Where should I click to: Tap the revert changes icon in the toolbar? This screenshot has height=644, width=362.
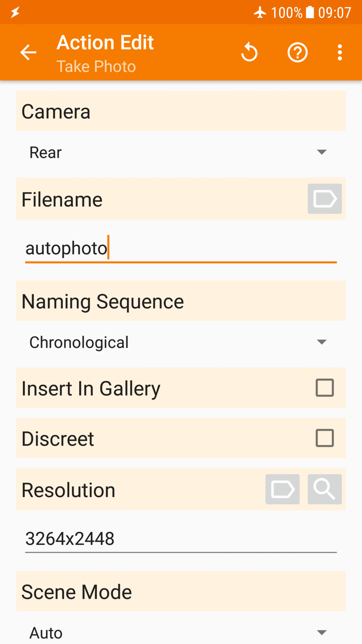249,52
